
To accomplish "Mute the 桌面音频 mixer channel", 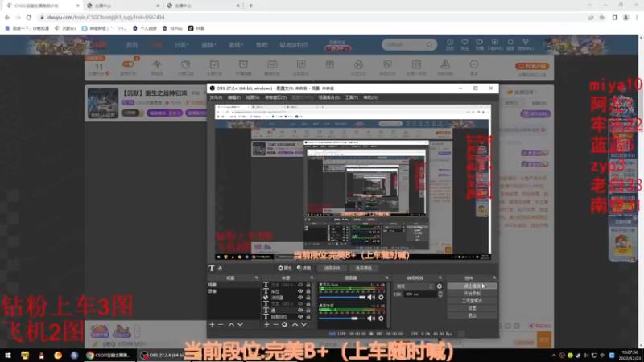I will 371,318.
